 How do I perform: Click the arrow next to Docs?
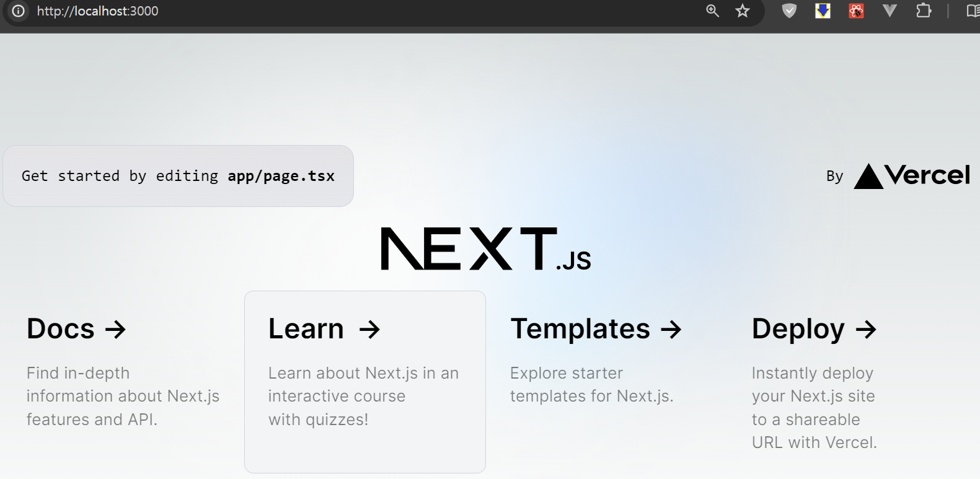pyautogui.click(x=115, y=329)
